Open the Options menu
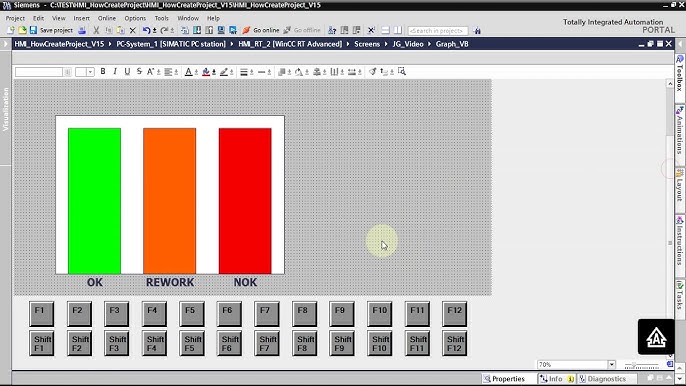Screen dimensions: 686x386 point(135,18)
